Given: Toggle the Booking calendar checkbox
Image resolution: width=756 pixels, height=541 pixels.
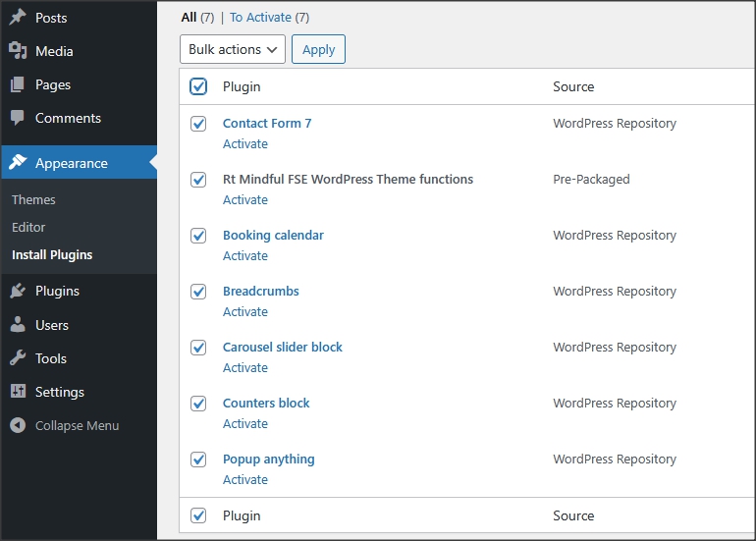Looking at the screenshot, I should [198, 236].
